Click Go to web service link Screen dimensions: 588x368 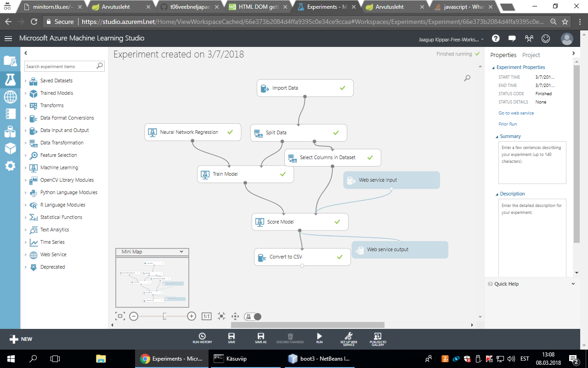click(x=516, y=113)
